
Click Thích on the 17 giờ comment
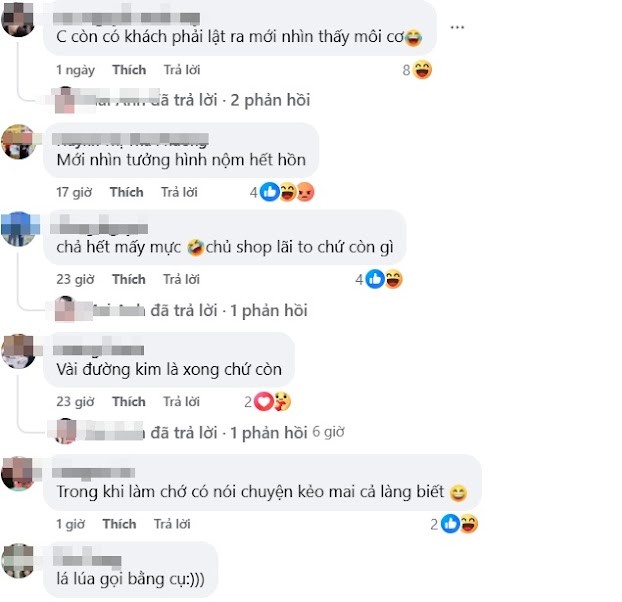(127, 192)
